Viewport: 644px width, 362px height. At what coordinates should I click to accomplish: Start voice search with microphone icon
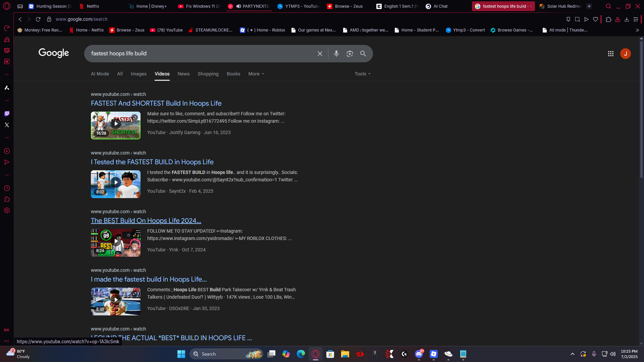tap(336, 54)
